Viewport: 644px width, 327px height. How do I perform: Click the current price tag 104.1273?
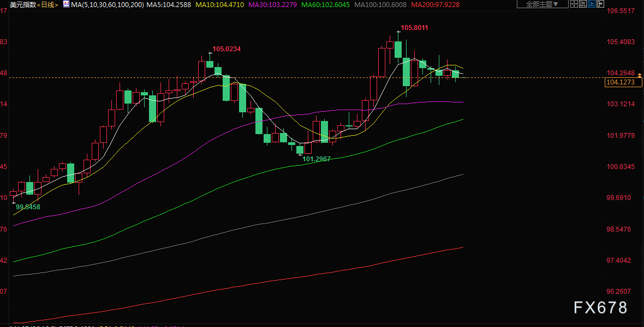pos(620,82)
